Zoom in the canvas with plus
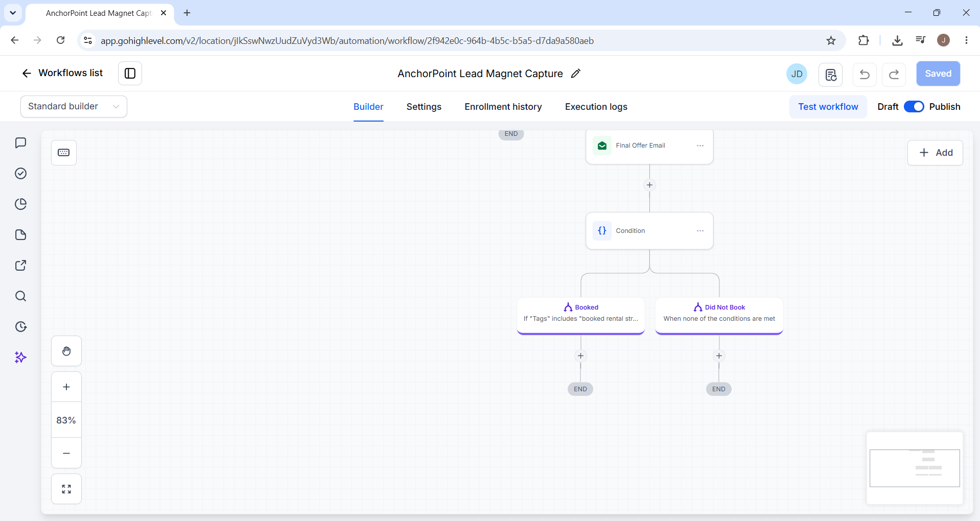 66,387
